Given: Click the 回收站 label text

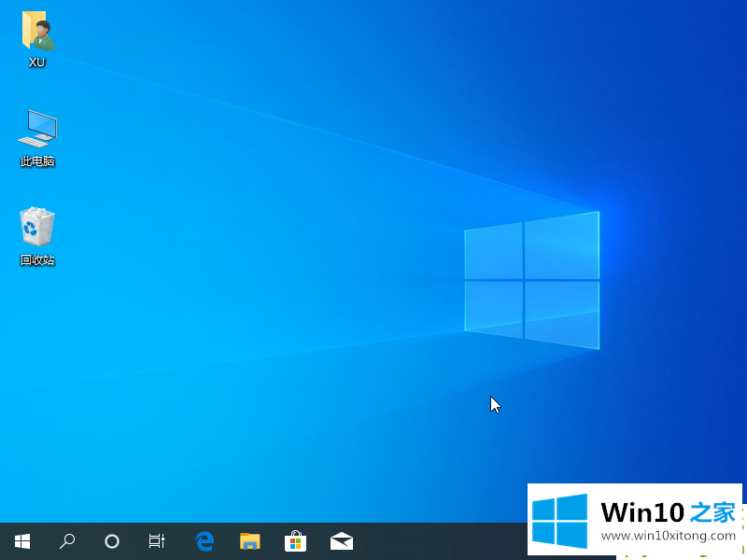Looking at the screenshot, I should click(37, 260).
